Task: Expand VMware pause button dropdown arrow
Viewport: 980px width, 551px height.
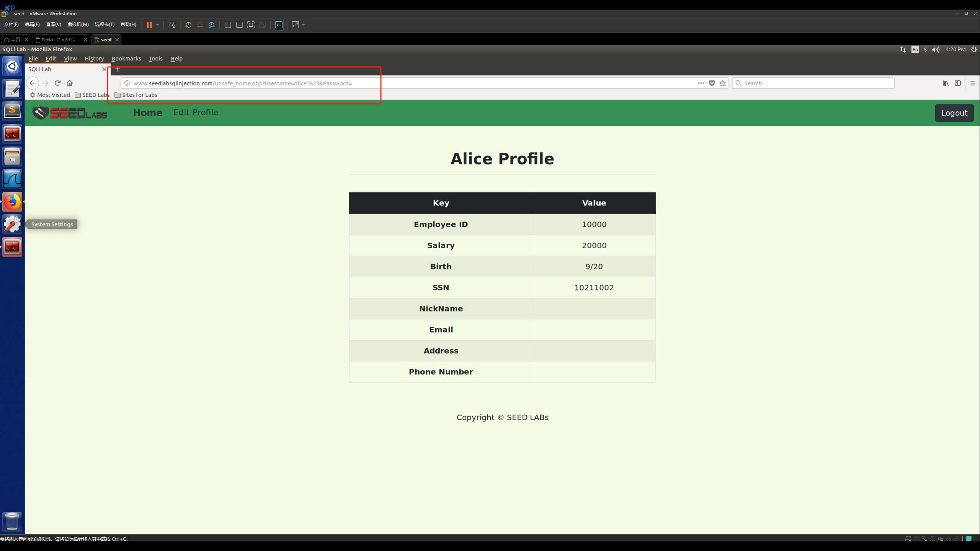Action: tap(157, 25)
